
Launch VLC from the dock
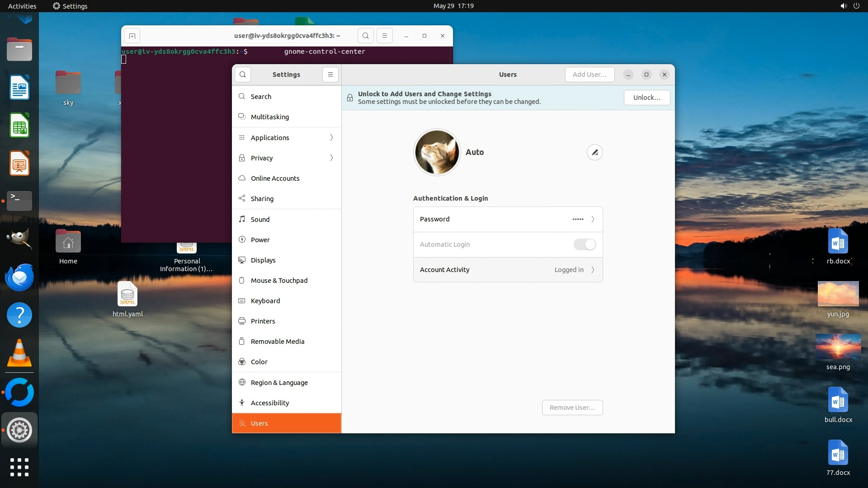(x=19, y=353)
